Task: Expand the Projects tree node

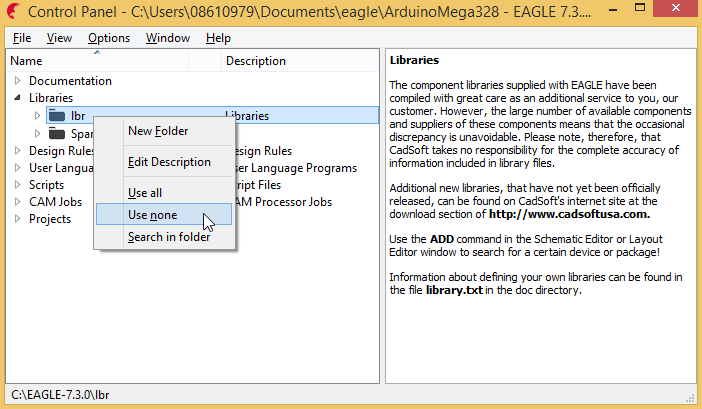Action: [17, 219]
